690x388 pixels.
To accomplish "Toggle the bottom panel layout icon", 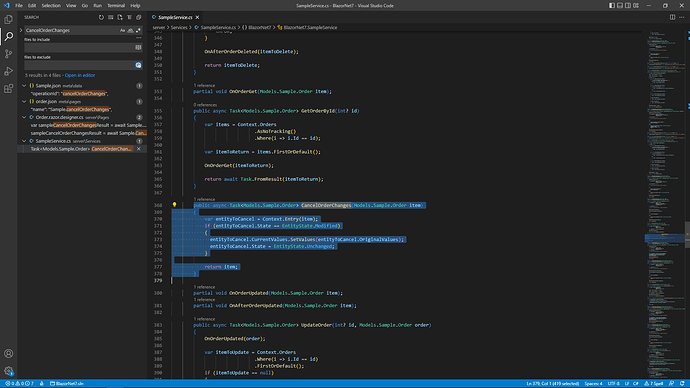I will [620, 6].
